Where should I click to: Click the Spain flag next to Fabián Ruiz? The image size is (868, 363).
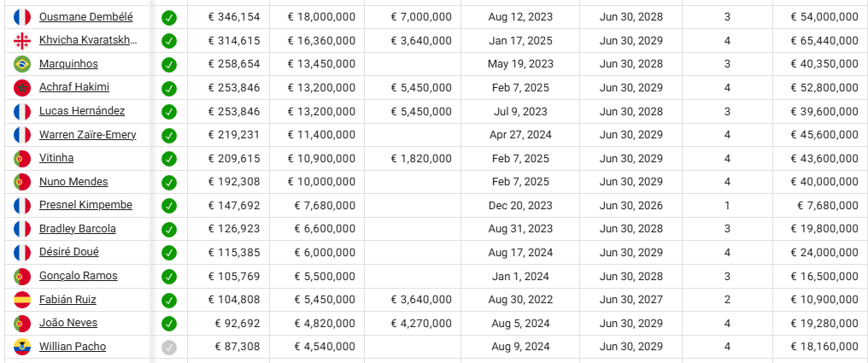point(22,300)
